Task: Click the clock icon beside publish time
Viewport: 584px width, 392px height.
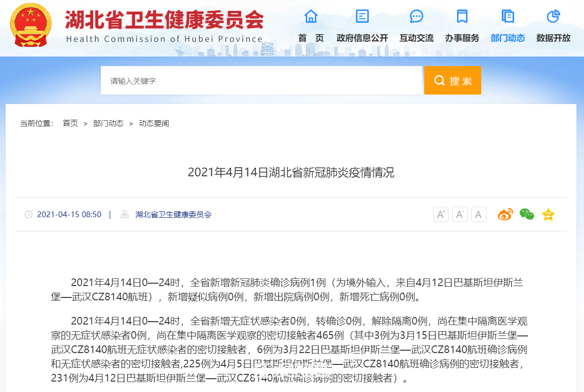Action: tap(29, 214)
